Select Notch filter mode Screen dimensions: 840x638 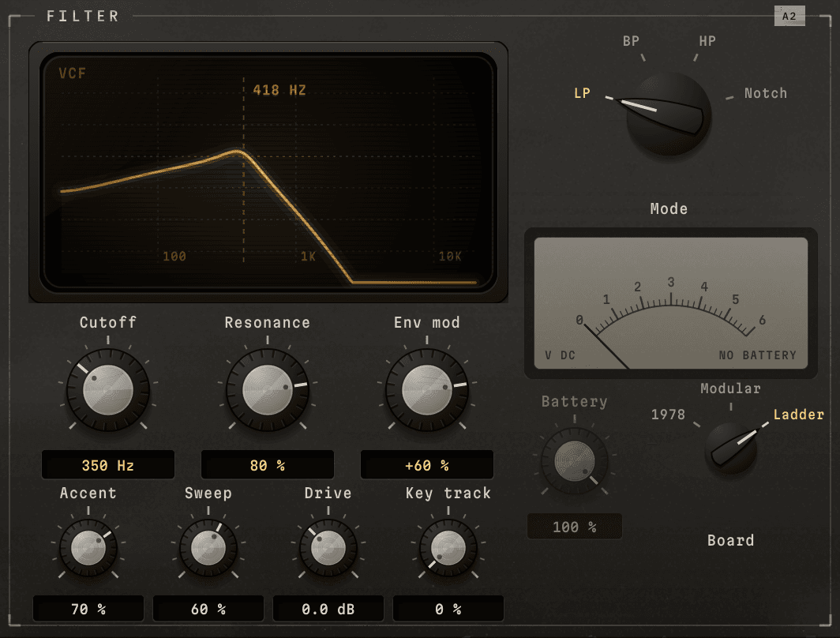click(766, 93)
